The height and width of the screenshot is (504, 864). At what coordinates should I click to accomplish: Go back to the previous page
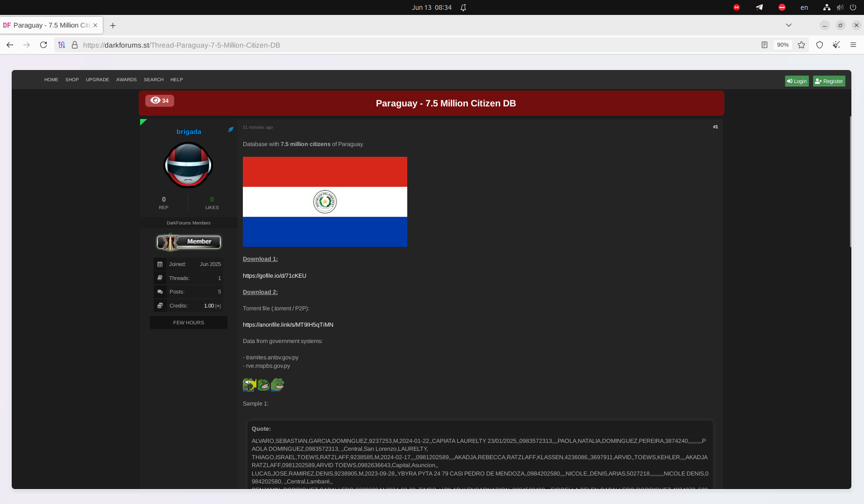coord(10,45)
